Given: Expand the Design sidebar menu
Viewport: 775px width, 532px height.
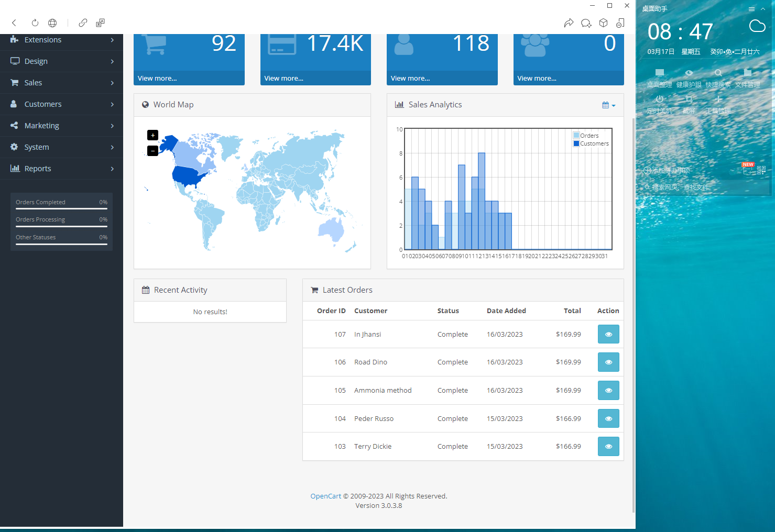Looking at the screenshot, I should 61,61.
